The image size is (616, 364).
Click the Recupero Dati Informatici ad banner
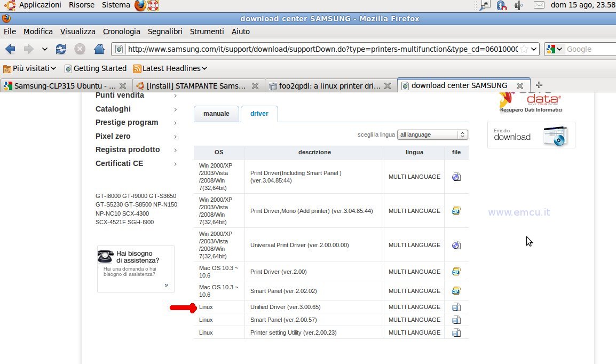[531, 103]
